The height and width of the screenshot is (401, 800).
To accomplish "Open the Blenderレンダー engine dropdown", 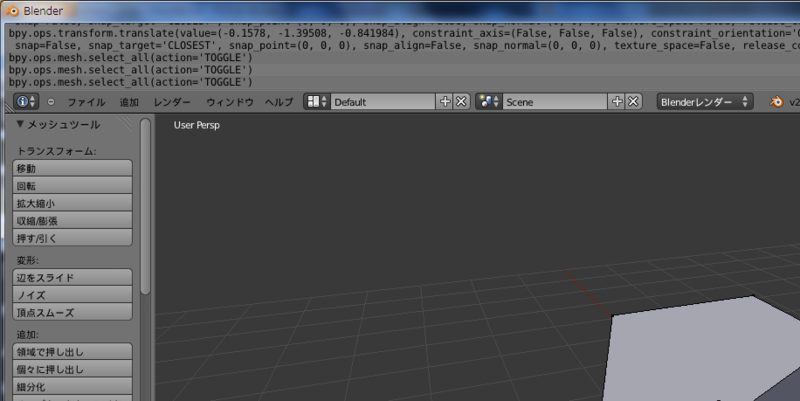I will (x=705, y=102).
